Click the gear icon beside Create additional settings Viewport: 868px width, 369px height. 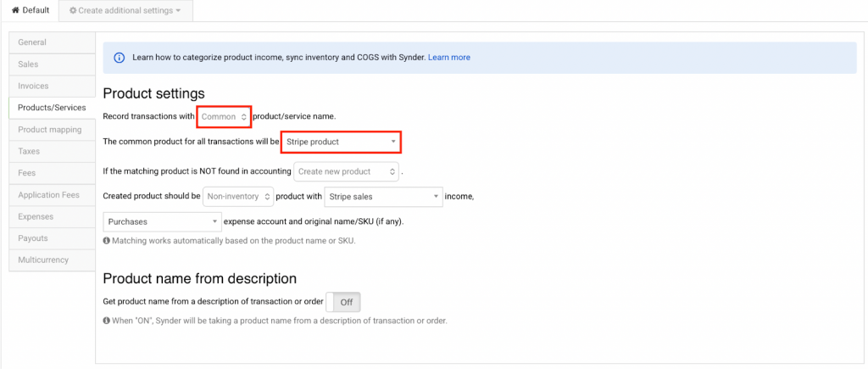(x=73, y=10)
